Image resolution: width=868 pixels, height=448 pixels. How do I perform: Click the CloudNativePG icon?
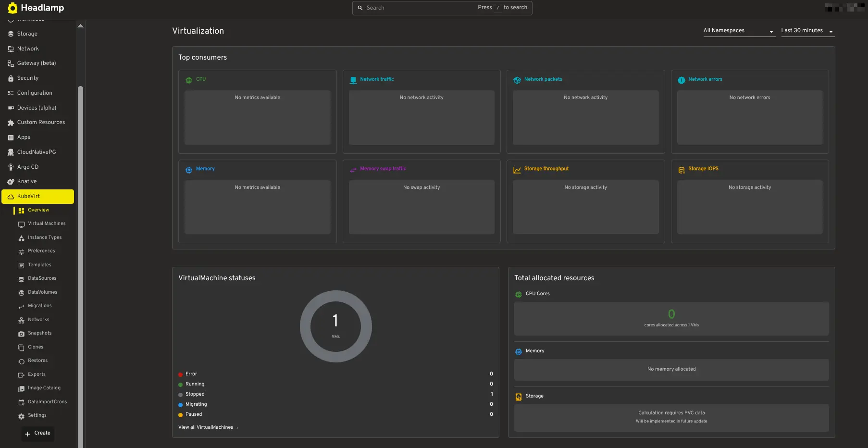coord(11,152)
